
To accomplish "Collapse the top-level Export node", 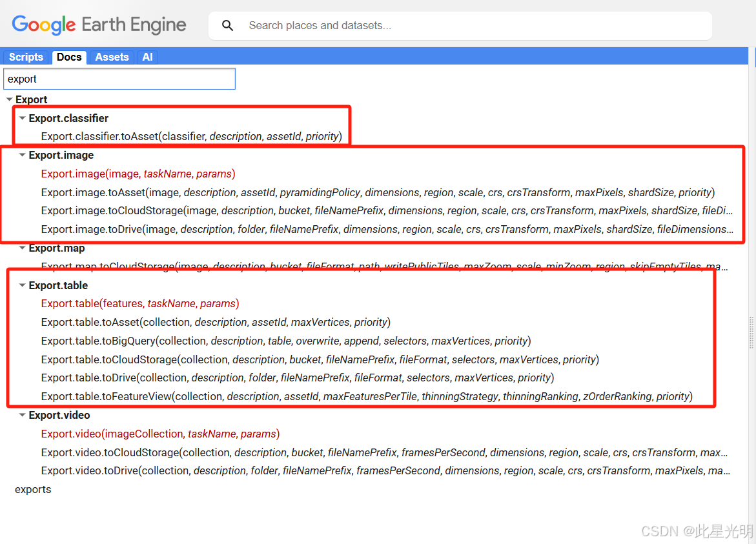I will tap(9, 99).
